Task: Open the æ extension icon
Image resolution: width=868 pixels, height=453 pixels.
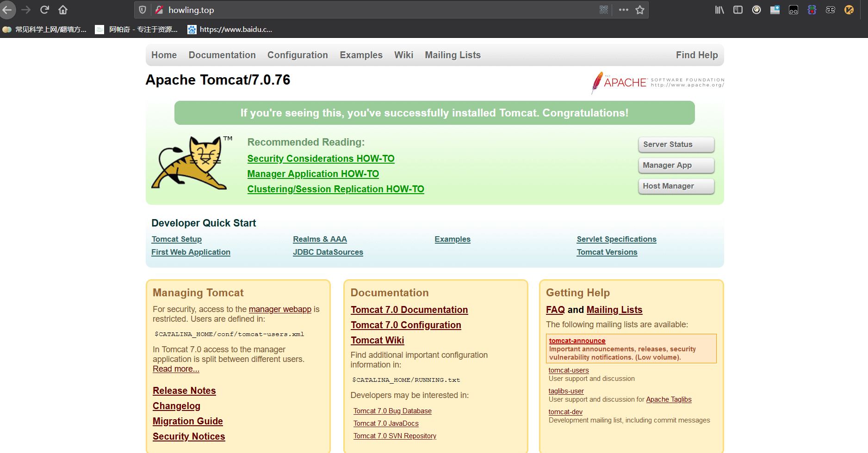Action: point(831,10)
